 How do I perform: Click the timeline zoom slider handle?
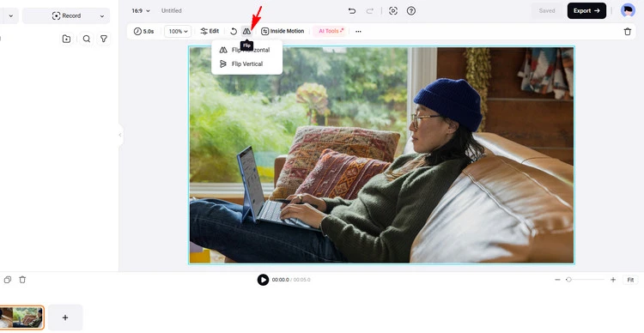pyautogui.click(x=568, y=280)
